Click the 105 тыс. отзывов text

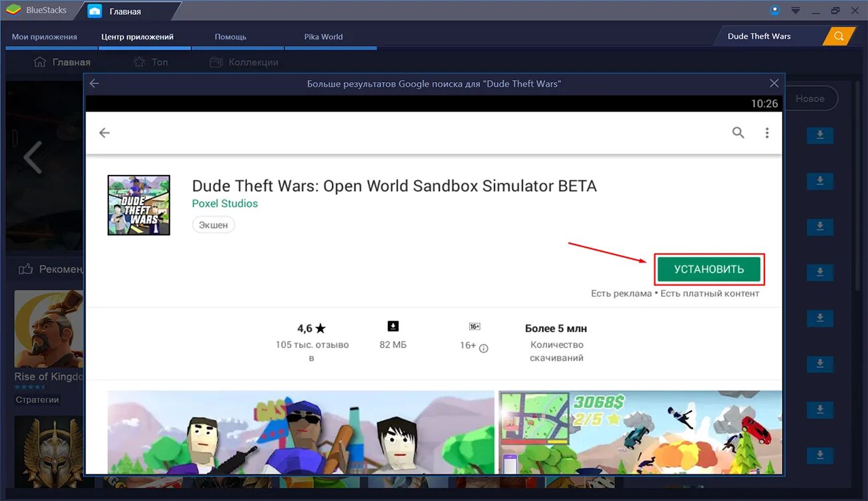coord(312,351)
